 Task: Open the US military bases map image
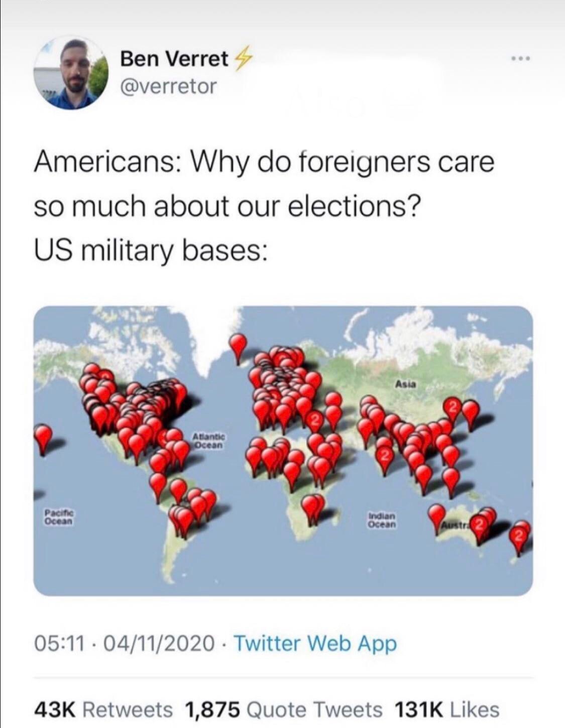[x=283, y=451]
